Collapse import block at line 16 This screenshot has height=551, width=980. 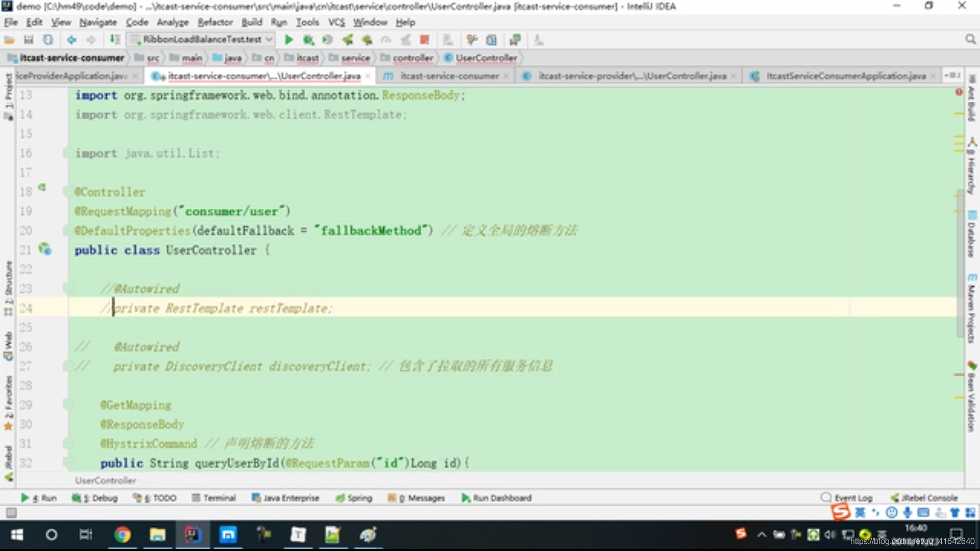click(67, 153)
